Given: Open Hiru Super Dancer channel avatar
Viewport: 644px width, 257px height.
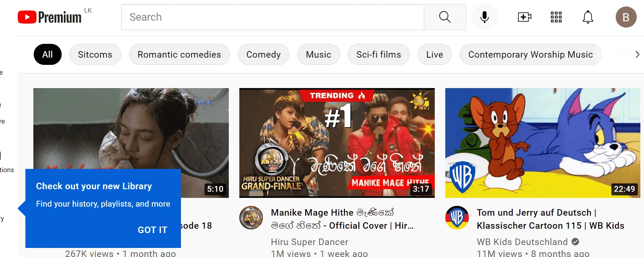Looking at the screenshot, I should pyautogui.click(x=251, y=217).
